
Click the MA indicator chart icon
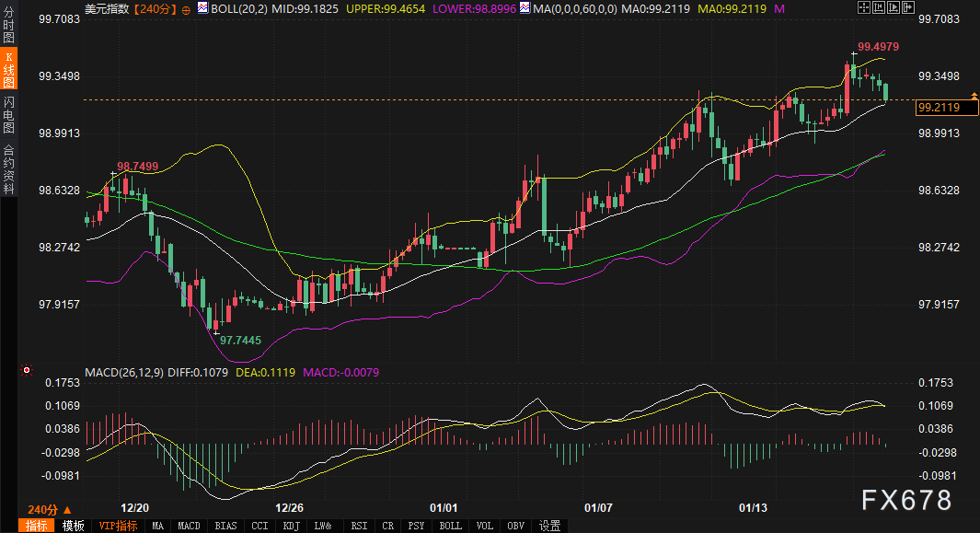point(525,7)
